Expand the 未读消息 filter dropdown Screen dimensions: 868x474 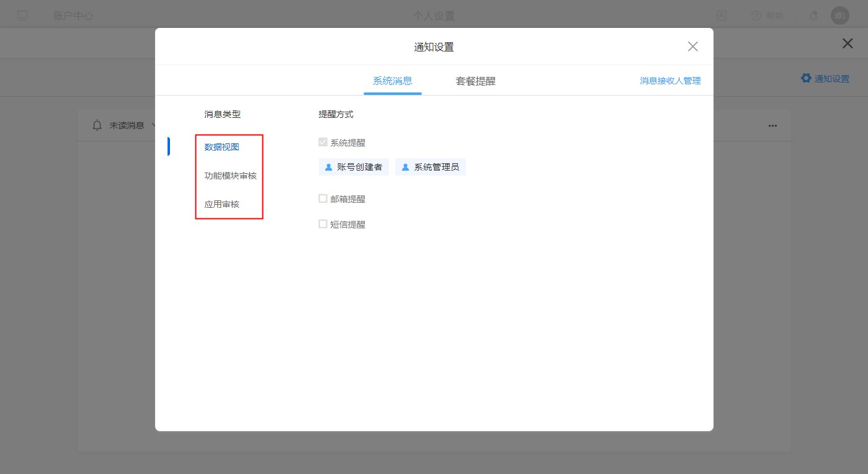click(x=153, y=125)
